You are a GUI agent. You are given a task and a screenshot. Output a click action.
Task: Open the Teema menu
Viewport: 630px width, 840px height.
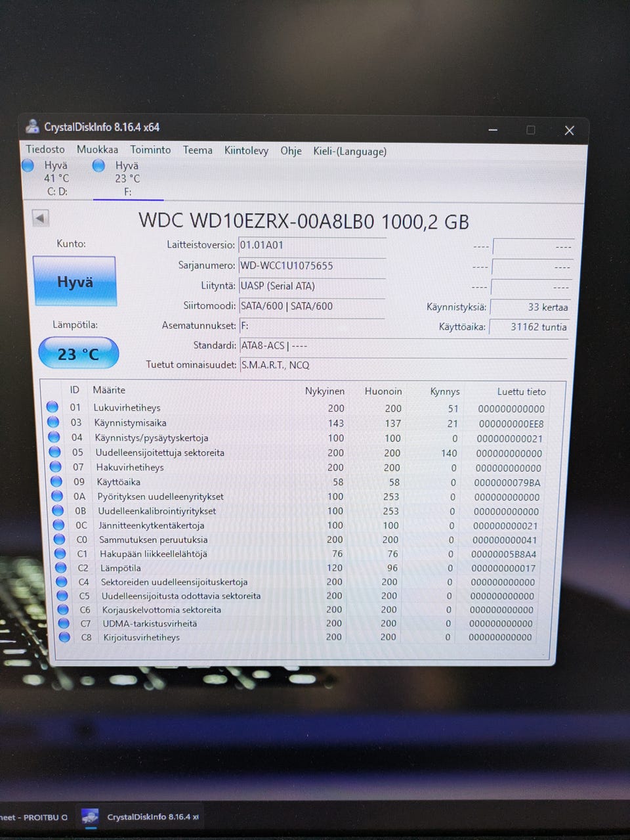(x=198, y=150)
